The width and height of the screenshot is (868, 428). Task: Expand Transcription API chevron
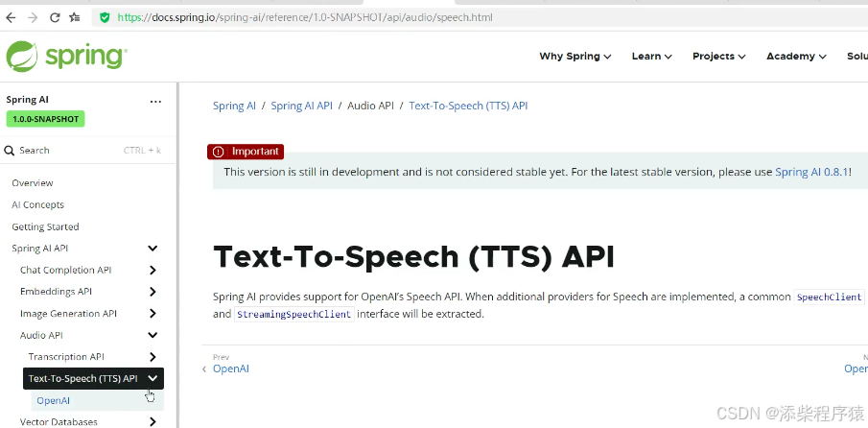tap(152, 357)
